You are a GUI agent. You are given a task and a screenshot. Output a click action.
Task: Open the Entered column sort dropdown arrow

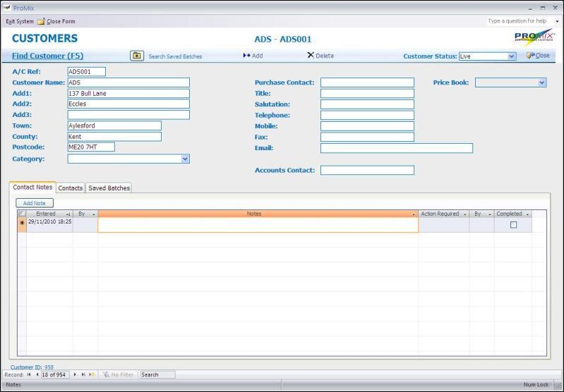tap(68, 214)
